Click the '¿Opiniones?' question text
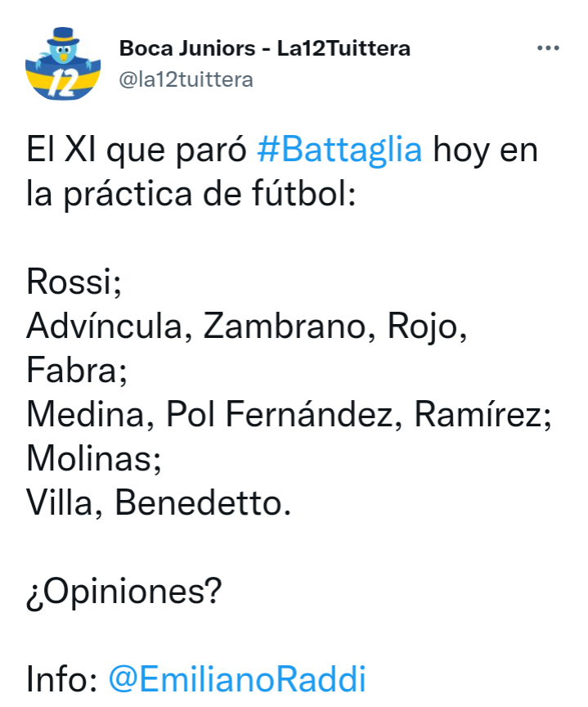 click(x=124, y=592)
